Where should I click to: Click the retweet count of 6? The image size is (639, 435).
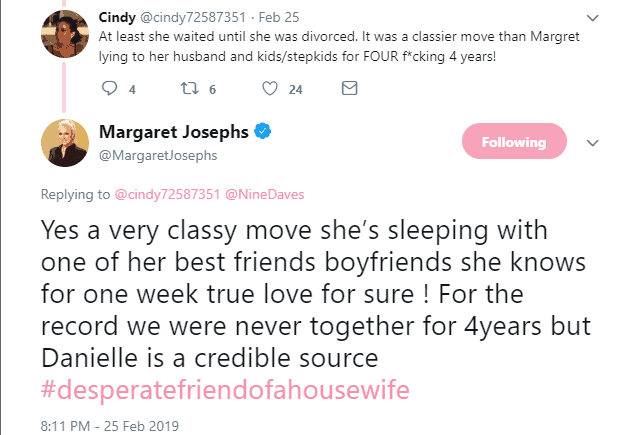(x=213, y=89)
